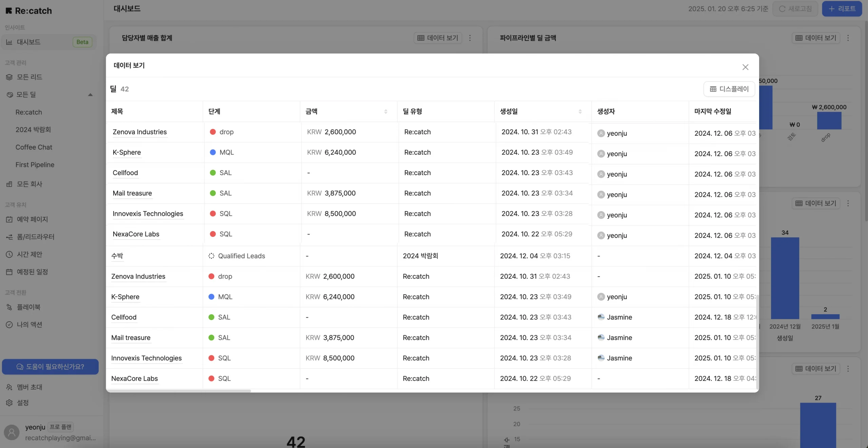The image size is (868, 448).
Task: Open more options on 담당자별 매출 합계 card
Action: [470, 38]
